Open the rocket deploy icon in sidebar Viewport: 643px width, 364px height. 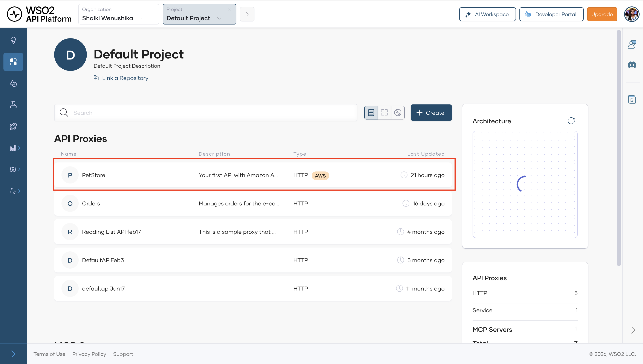point(13,126)
